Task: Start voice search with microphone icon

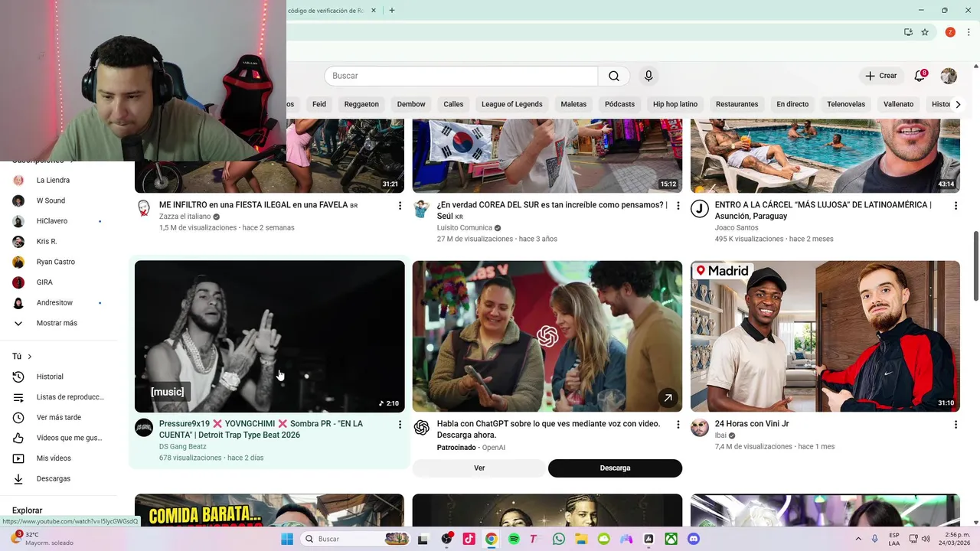Action: (x=648, y=76)
